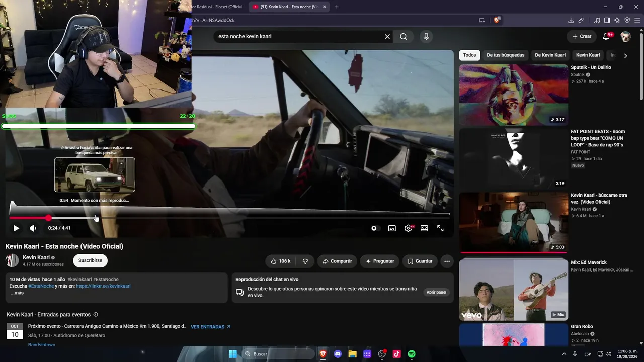This screenshot has width=644, height=362.
Task: Like the video with thumbs up
Action: (281, 261)
